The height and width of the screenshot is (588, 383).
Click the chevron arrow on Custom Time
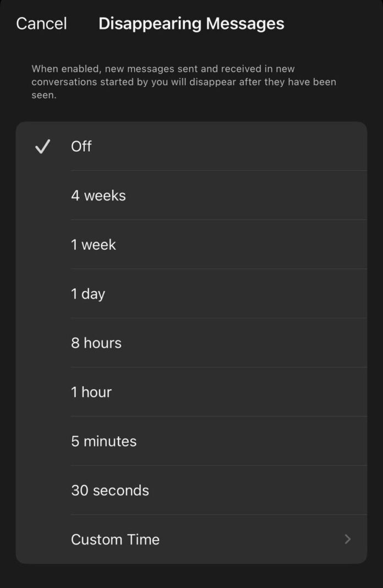click(347, 539)
